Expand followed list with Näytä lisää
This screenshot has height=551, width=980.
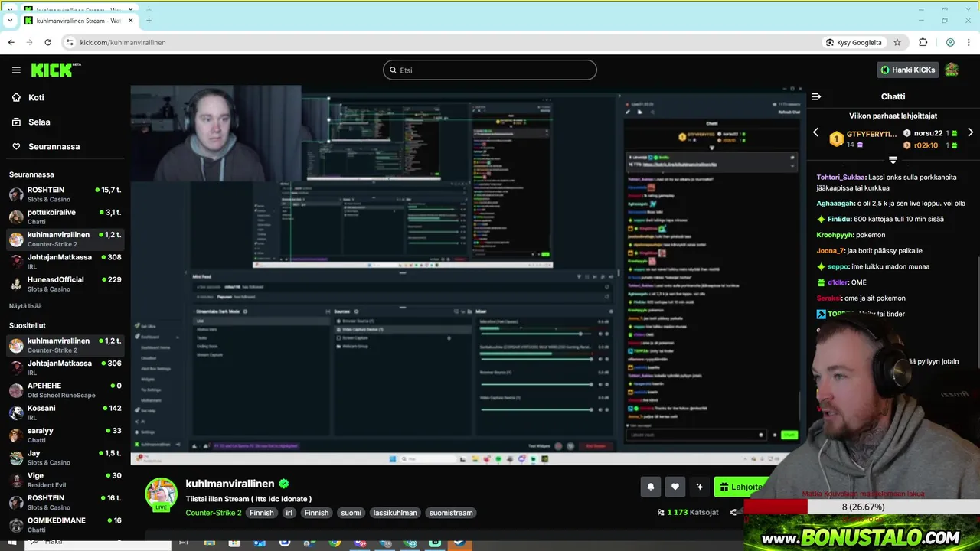tap(25, 305)
